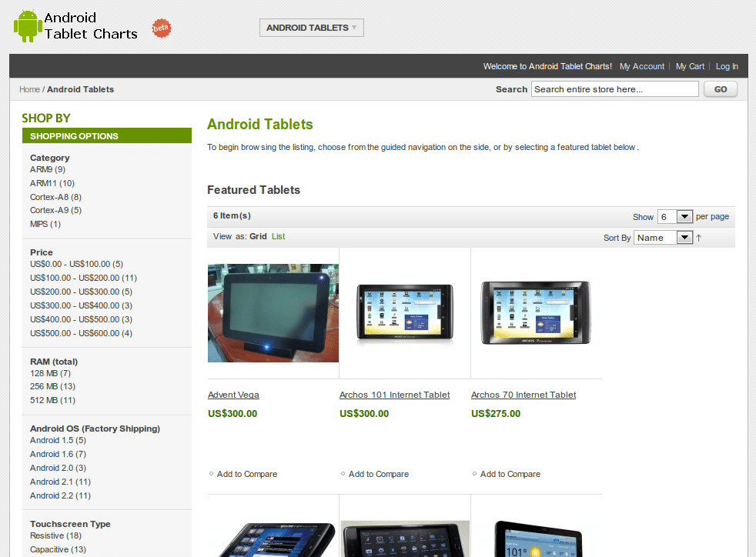Filter by Android 1.6
Image resolution: width=756 pixels, height=557 pixels.
58,455
